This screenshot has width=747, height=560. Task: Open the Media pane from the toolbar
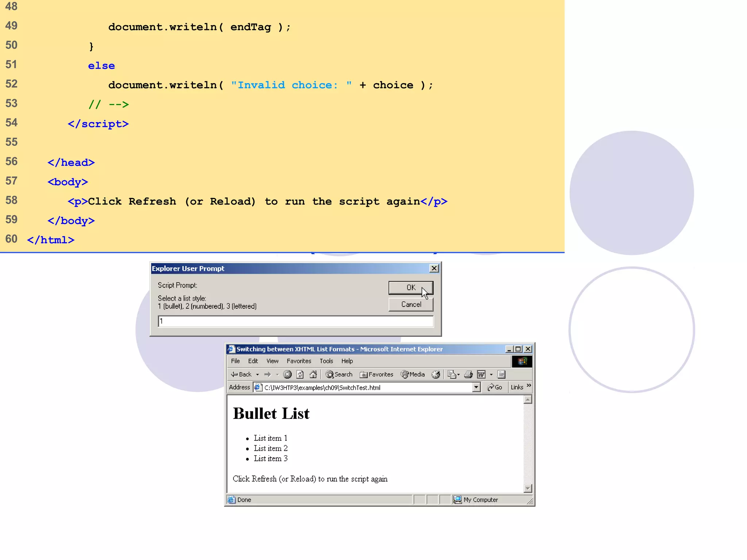click(413, 374)
